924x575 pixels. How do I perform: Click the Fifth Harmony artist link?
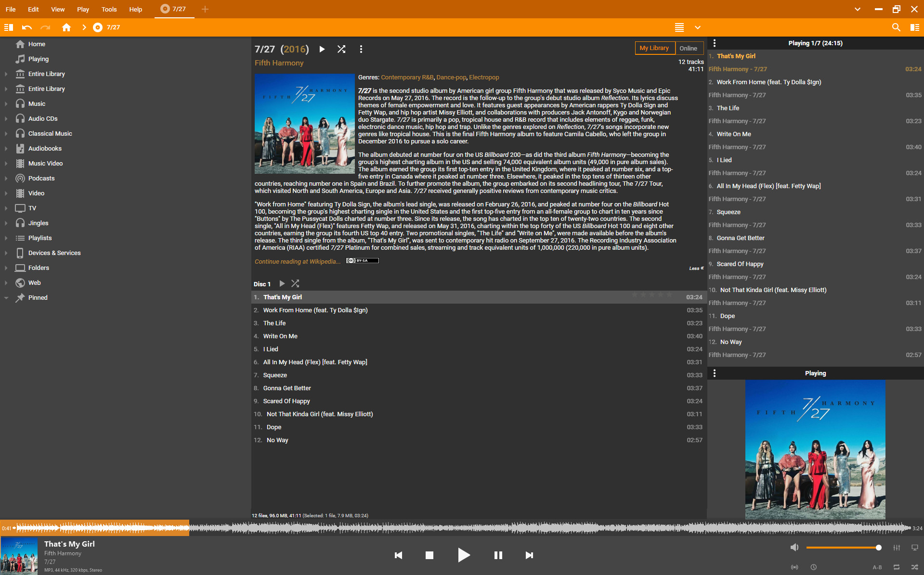279,63
